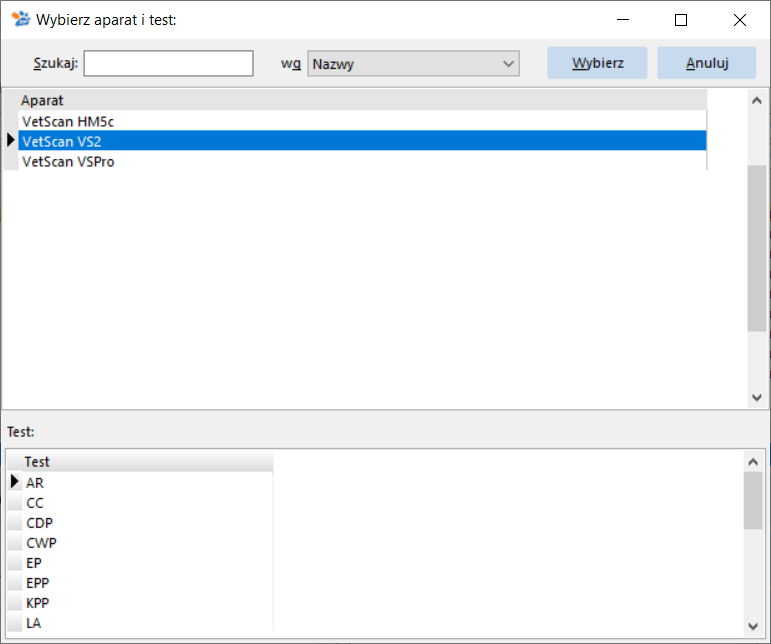Click the row selector cell beside CC
Image resolution: width=771 pixels, height=644 pixels.
tap(15, 503)
